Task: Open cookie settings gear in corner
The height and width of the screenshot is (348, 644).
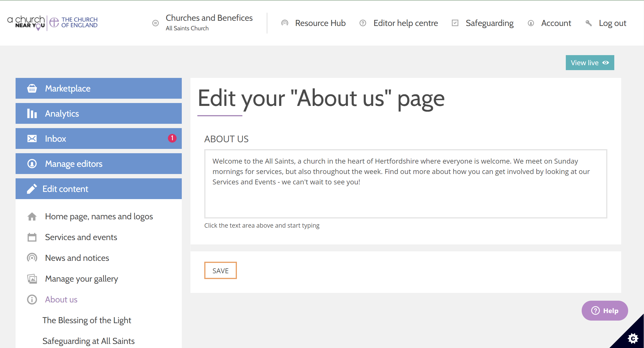Action: [633, 338]
